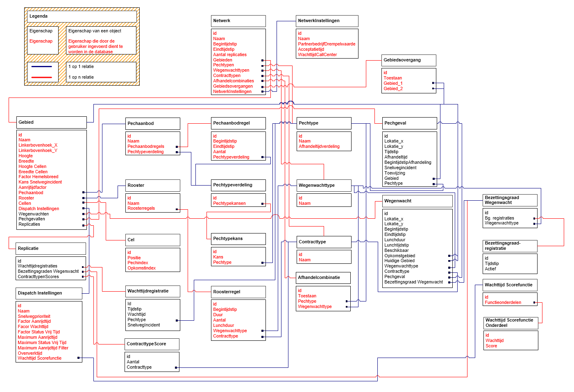Select the Legenda title box
This screenshot has width=574, height=392.
point(82,16)
